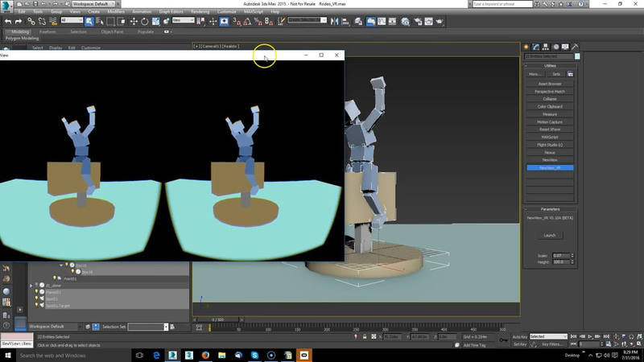Screen dimensions: 644x362
Task: Select the Utilities hammer icon
Action: tap(573, 47)
